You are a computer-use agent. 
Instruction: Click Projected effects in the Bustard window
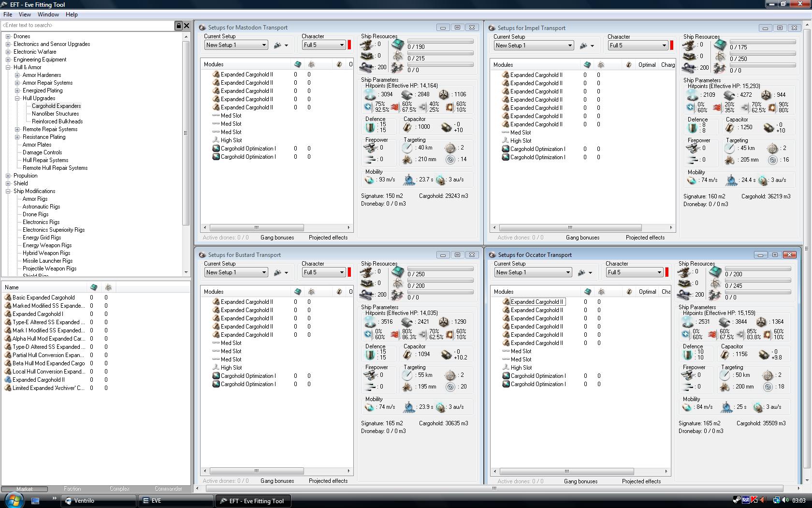[328, 481]
